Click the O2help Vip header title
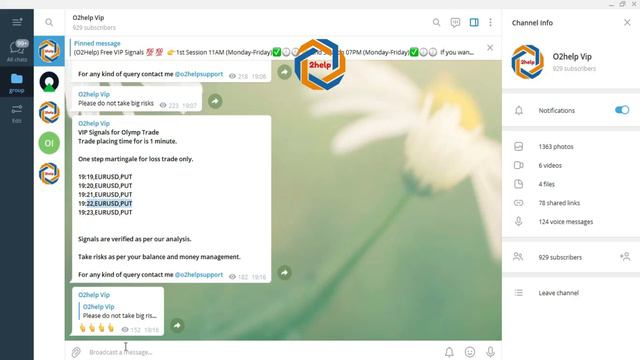Screen dimensions: 640x360 point(88,18)
